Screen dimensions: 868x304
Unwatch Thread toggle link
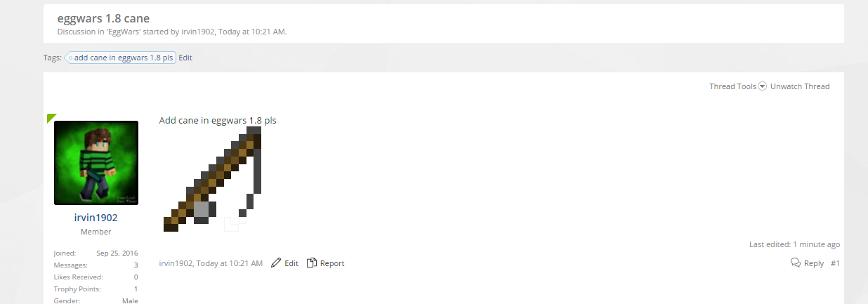[x=800, y=86]
